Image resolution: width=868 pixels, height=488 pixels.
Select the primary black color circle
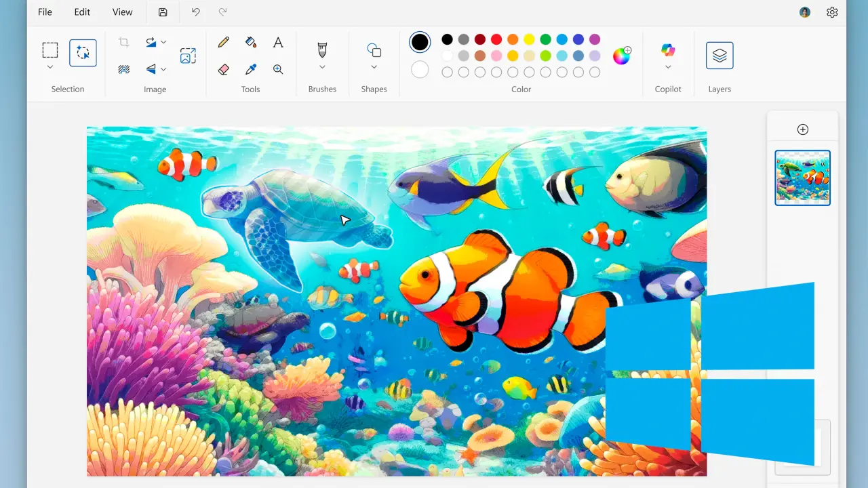[x=420, y=42]
